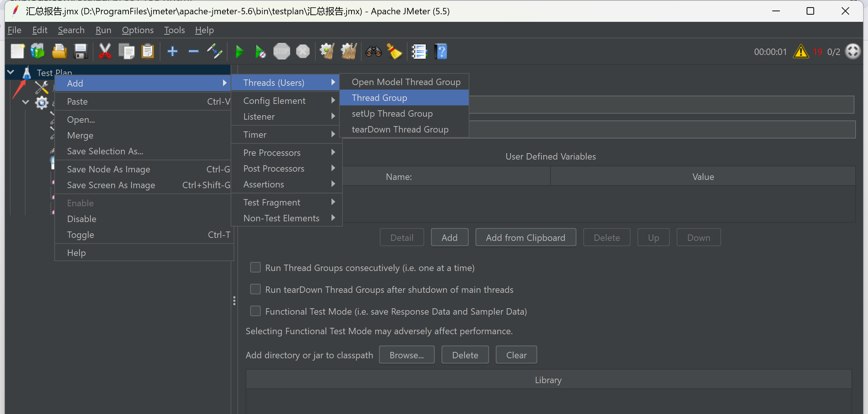868x414 pixels.
Task: Open the Run menu
Action: (103, 30)
